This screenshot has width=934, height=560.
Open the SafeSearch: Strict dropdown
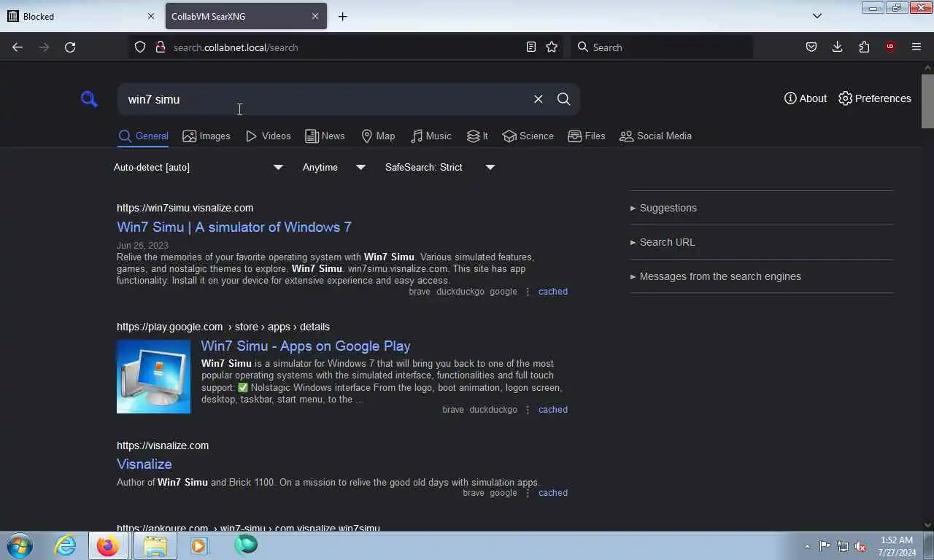click(x=440, y=168)
